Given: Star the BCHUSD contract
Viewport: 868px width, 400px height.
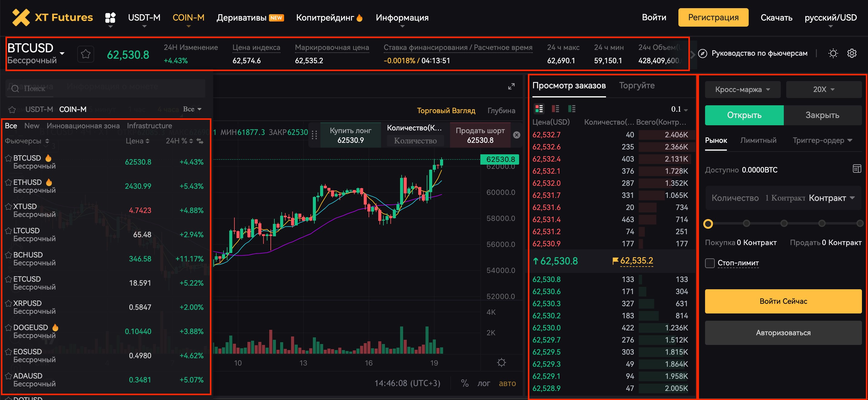Looking at the screenshot, I should [8, 255].
